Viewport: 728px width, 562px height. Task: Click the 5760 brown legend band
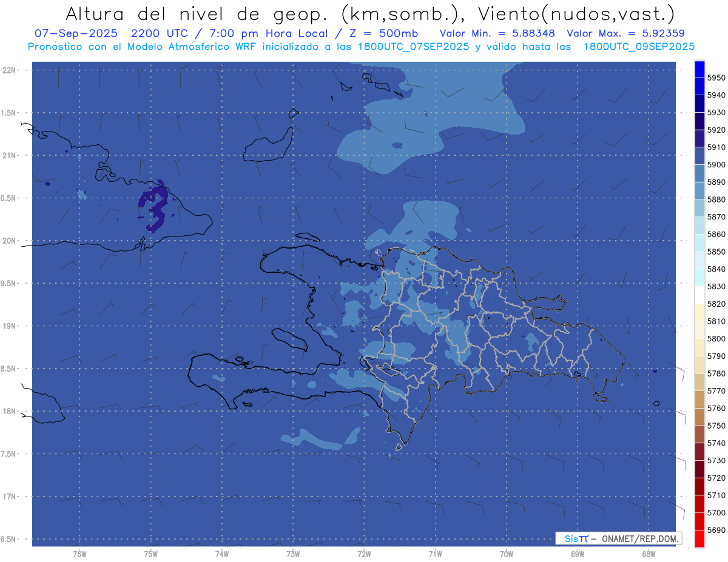click(699, 400)
